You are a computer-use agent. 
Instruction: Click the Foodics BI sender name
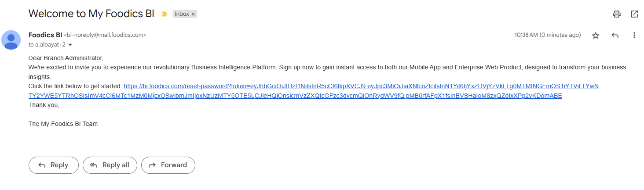(45, 35)
